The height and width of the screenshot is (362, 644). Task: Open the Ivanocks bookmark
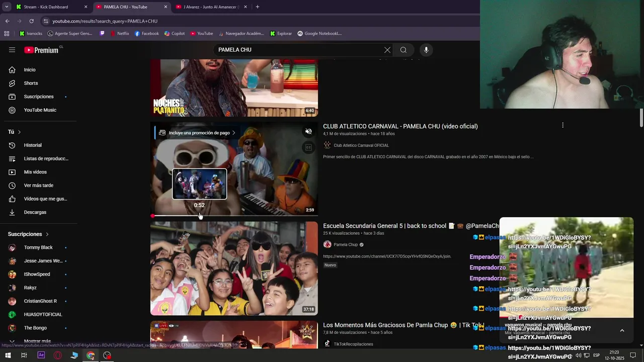pyautogui.click(x=31, y=34)
